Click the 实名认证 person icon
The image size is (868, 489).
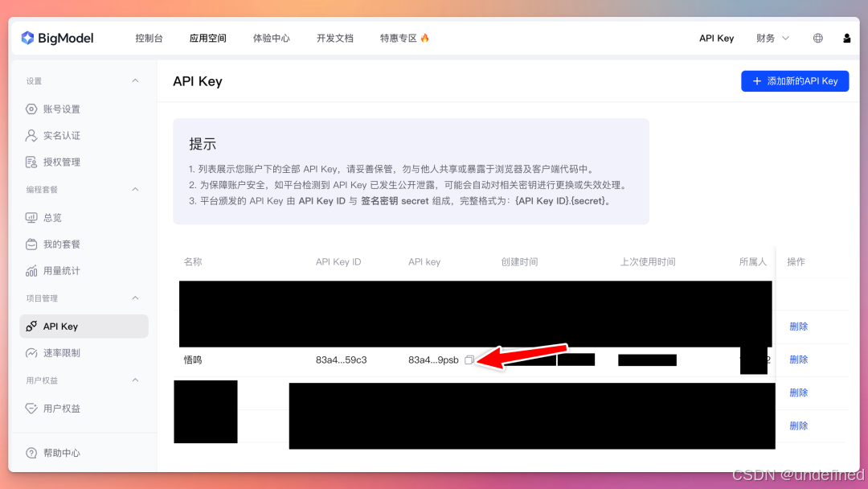(x=31, y=136)
